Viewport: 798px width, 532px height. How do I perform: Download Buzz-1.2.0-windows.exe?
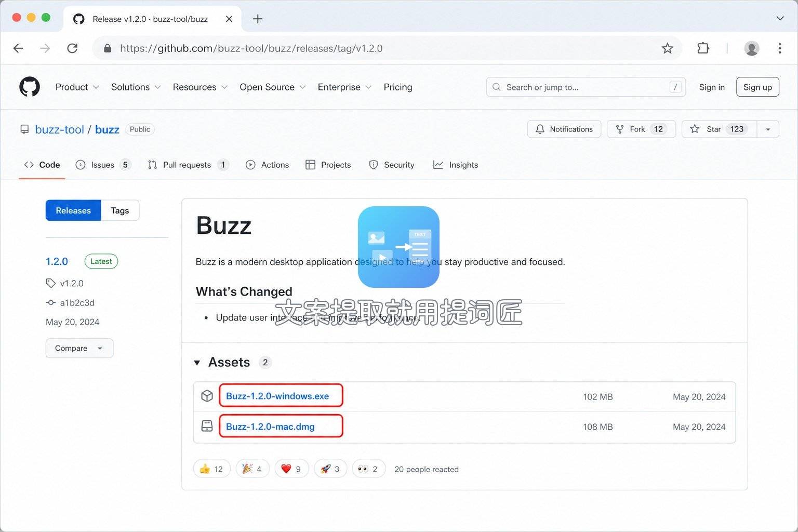(x=277, y=396)
